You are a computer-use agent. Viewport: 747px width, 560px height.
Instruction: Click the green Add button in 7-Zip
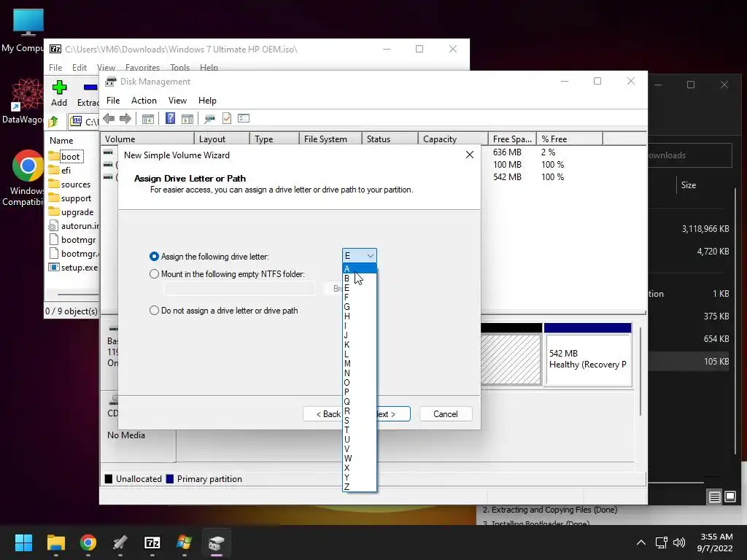pos(59,93)
